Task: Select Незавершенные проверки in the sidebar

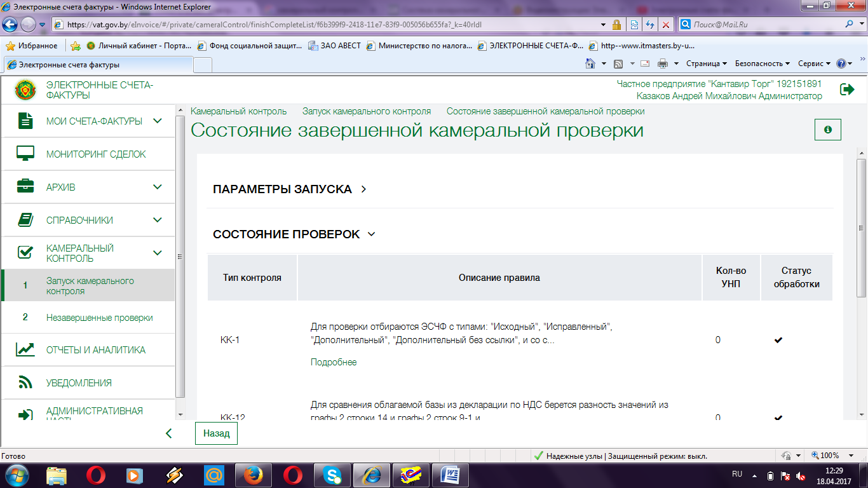Action: (x=99, y=318)
